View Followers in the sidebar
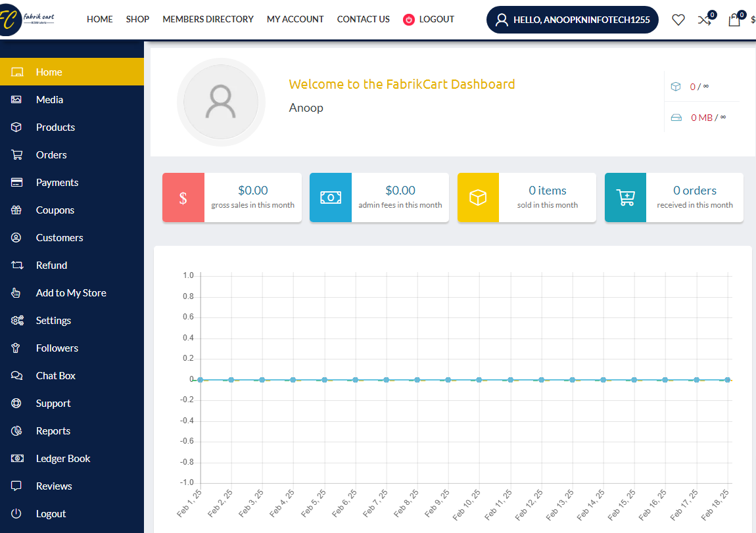Screen dimensions: 756x533 57,348
